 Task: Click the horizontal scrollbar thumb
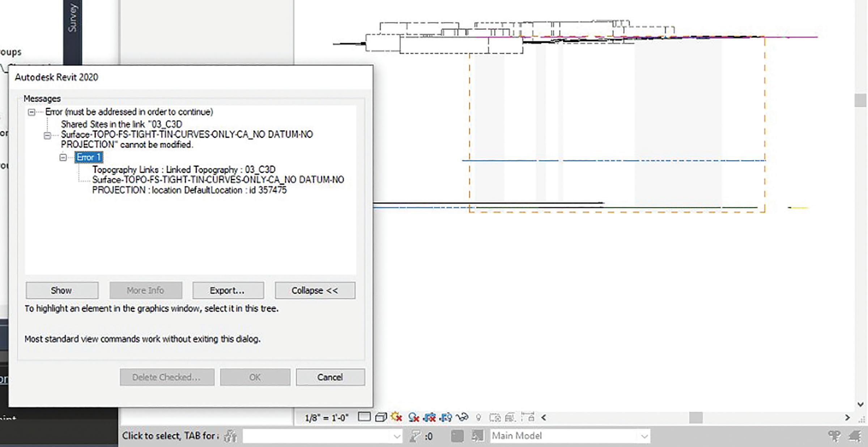(696, 418)
